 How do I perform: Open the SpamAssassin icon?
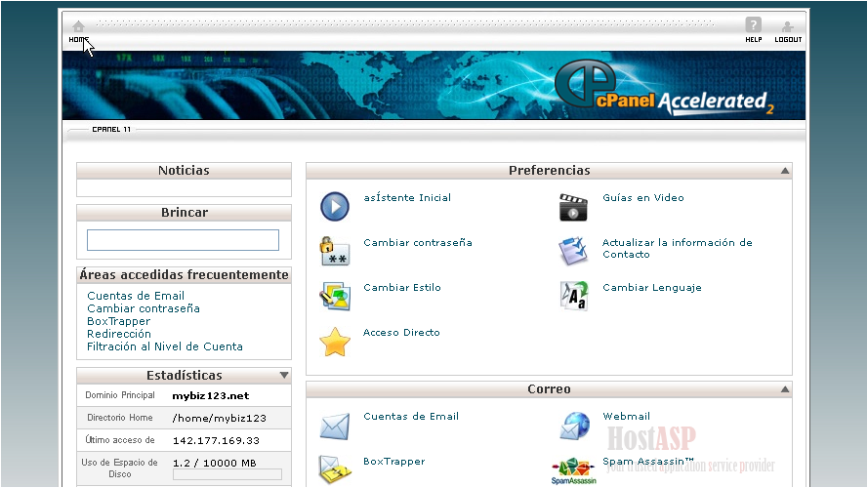tap(573, 470)
